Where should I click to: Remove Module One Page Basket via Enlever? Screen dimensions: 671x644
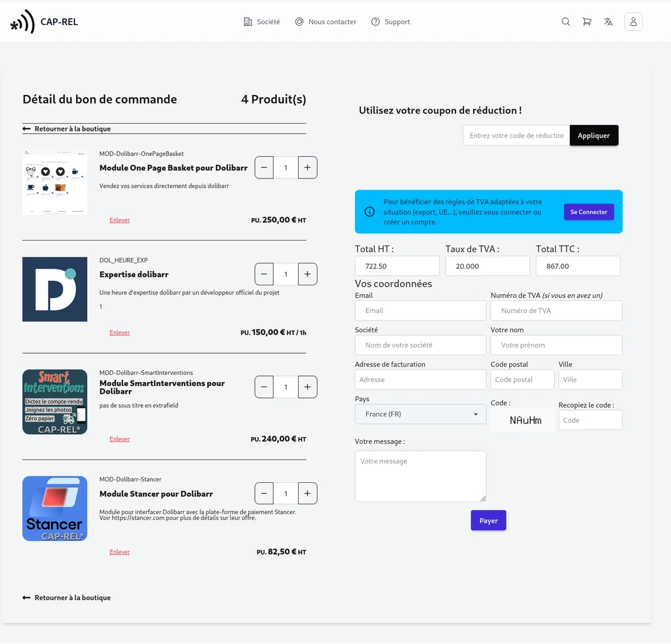[x=120, y=220]
